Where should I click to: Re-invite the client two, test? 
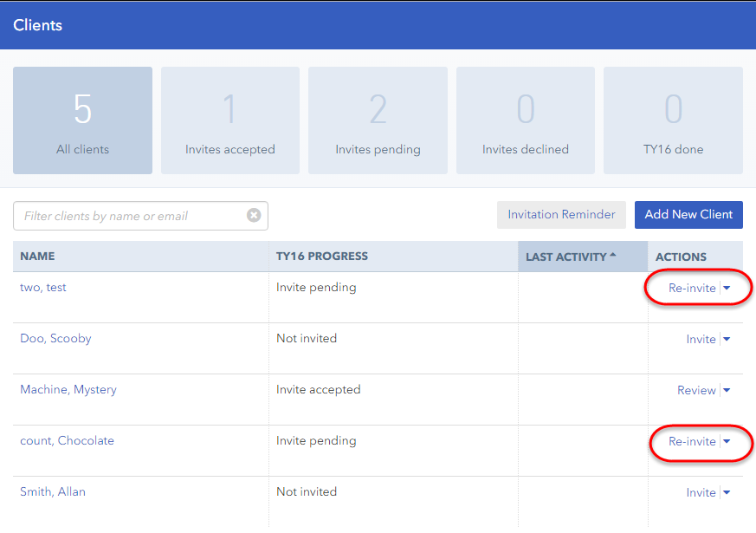pos(692,288)
